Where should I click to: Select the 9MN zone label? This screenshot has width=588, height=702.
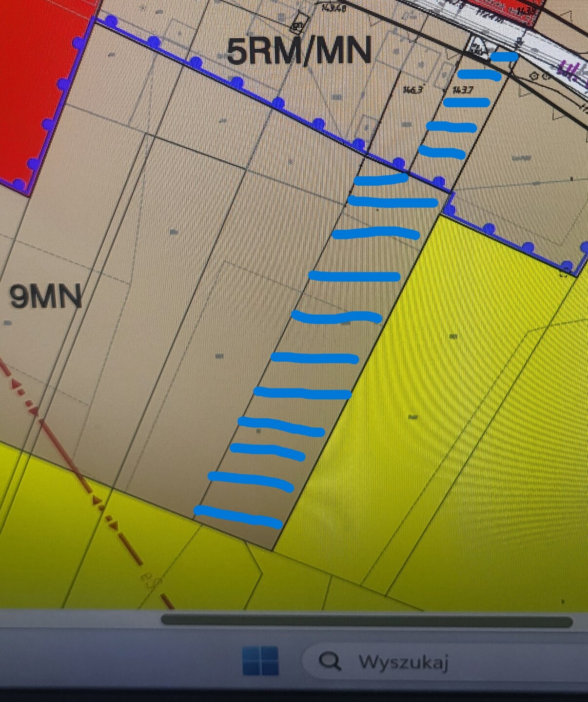tap(46, 295)
